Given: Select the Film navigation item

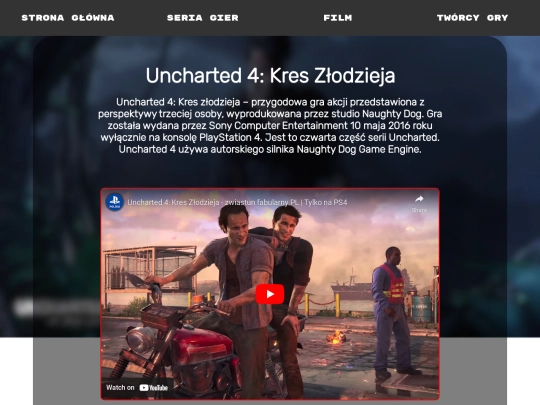Looking at the screenshot, I should coord(338,18).
